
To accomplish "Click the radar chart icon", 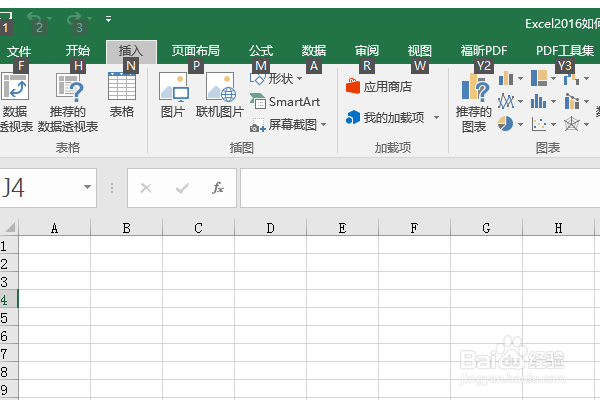I will pos(572,124).
